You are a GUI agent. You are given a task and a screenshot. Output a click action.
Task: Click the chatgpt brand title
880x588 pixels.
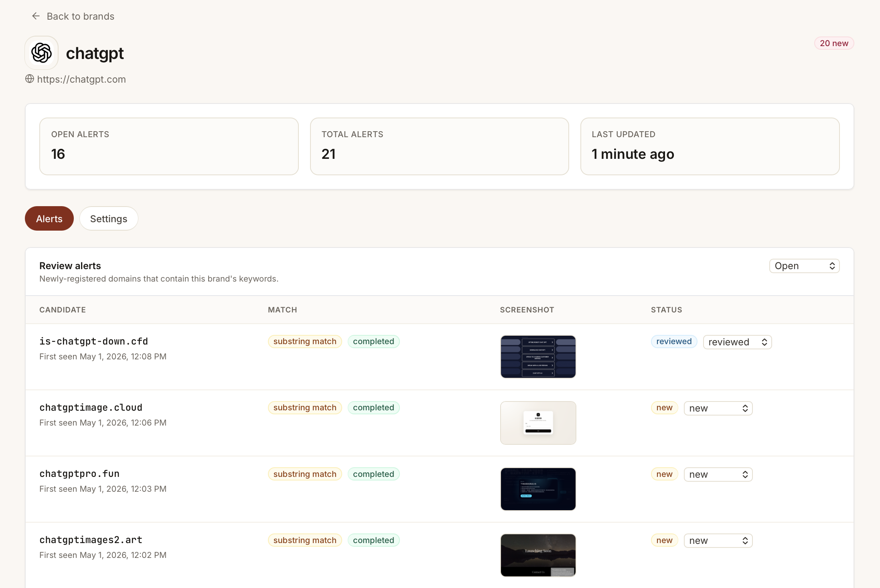95,53
